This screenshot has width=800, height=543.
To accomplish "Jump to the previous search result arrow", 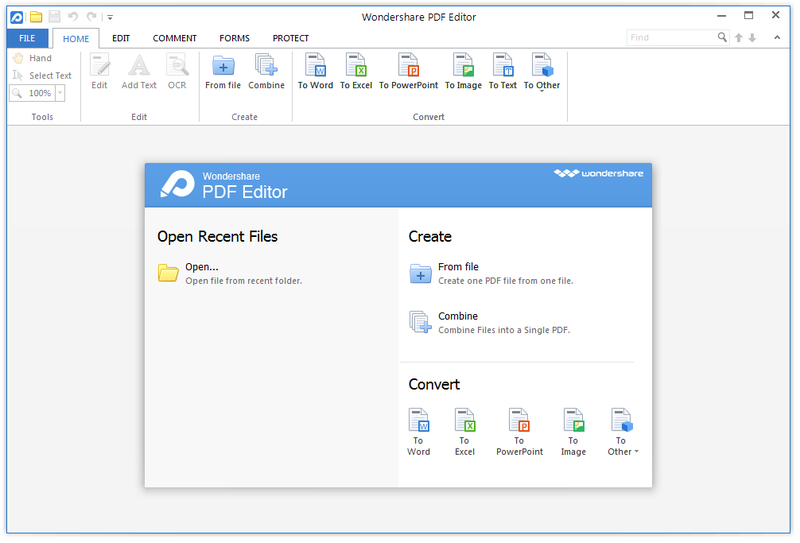I will [x=738, y=38].
